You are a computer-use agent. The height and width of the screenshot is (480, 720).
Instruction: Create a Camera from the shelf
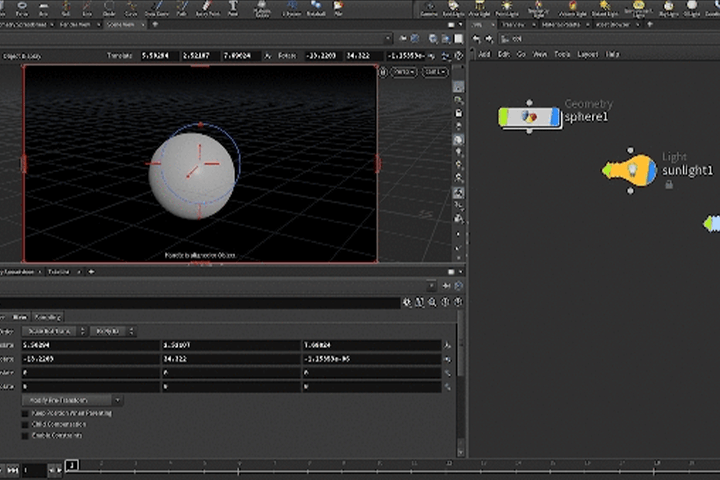pyautogui.click(x=429, y=8)
